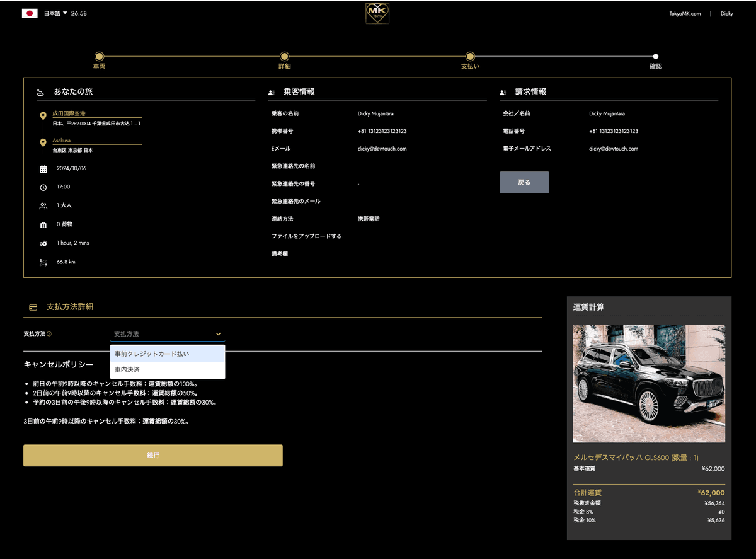Open the TokyoMK.com link
Viewport: 756px width, 559px height.
[684, 13]
